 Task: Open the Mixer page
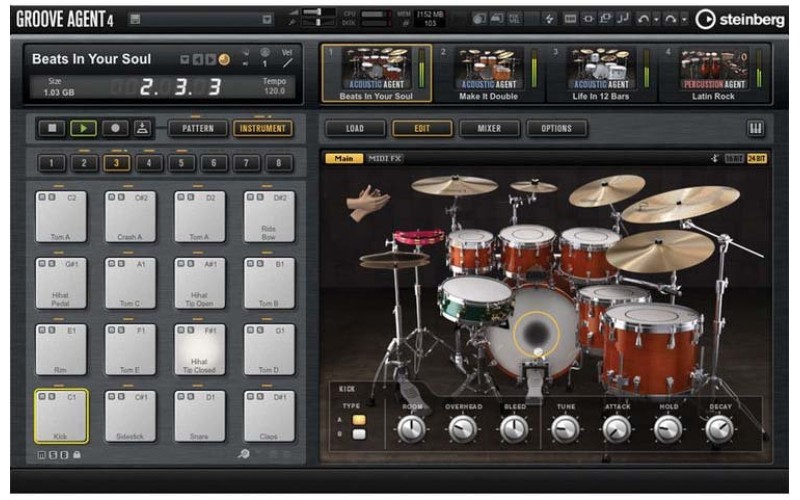point(490,128)
